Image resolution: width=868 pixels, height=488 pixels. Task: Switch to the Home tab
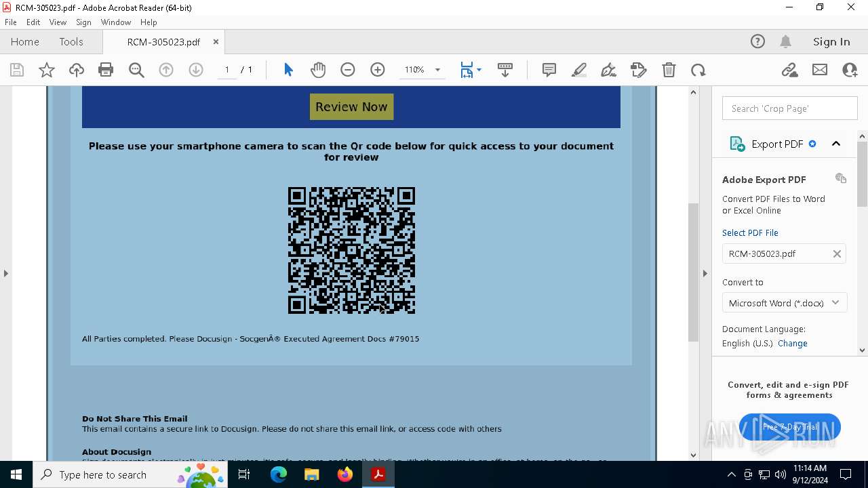[x=25, y=42]
